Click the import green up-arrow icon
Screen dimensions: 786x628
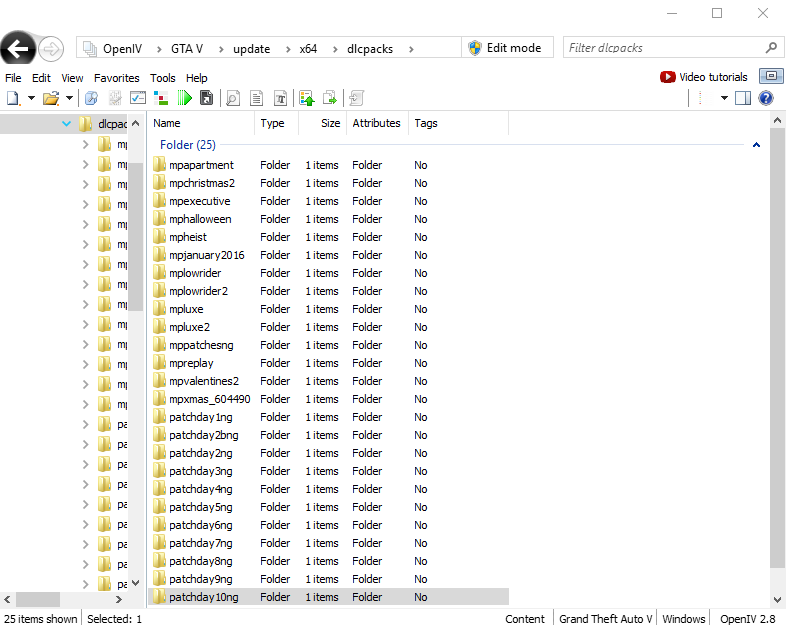[306, 98]
